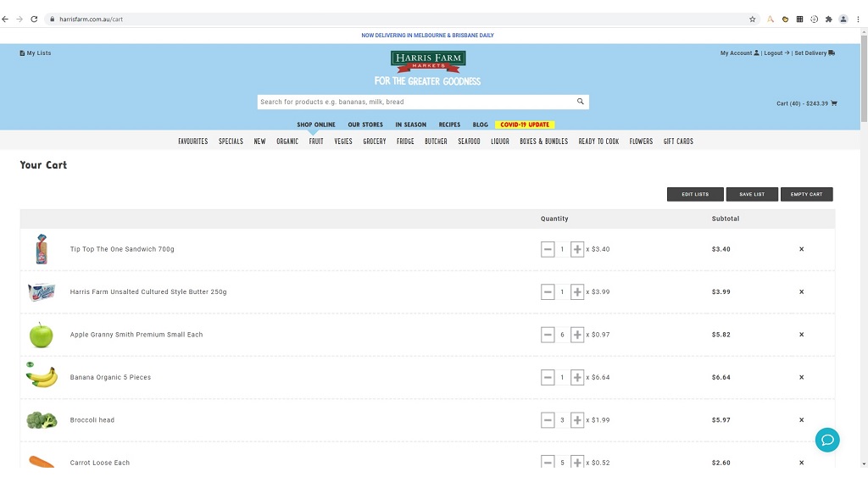Open the Boxes & Bundles category
The image size is (868, 488).
point(543,141)
